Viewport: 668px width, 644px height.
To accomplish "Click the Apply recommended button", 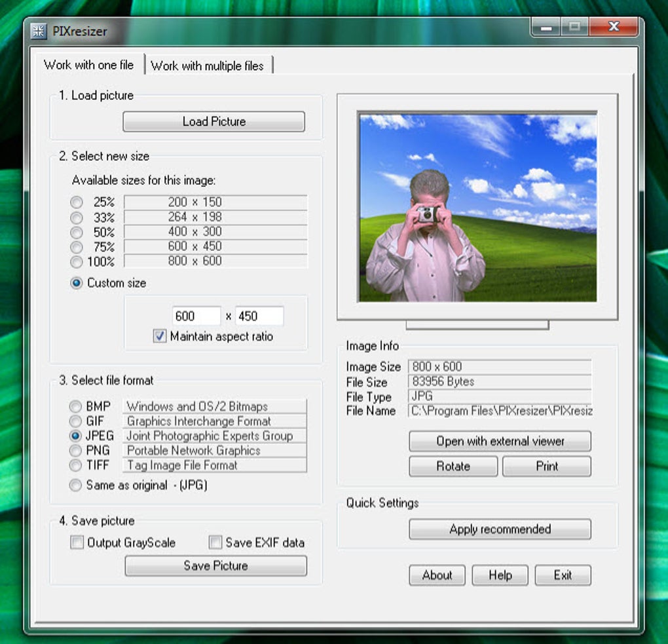I will coord(500,529).
